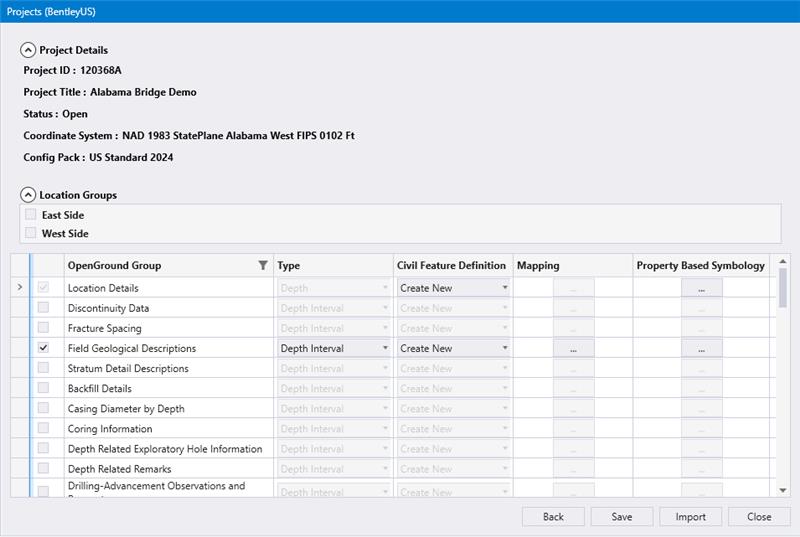This screenshot has height=537, width=800.
Task: Open Type dropdown for Fracture Spacing row
Action: (x=334, y=328)
